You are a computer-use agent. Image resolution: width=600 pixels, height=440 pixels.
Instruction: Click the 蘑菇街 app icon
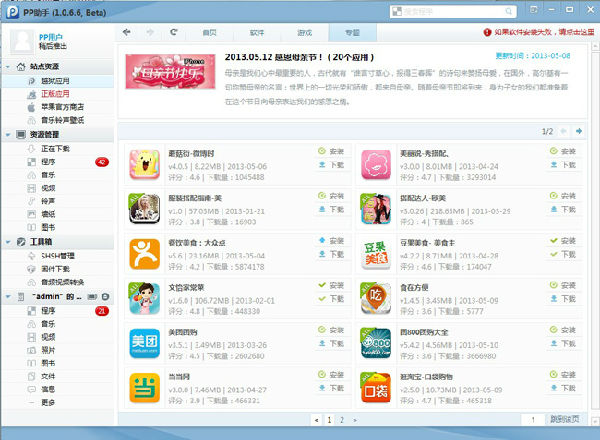[144, 165]
